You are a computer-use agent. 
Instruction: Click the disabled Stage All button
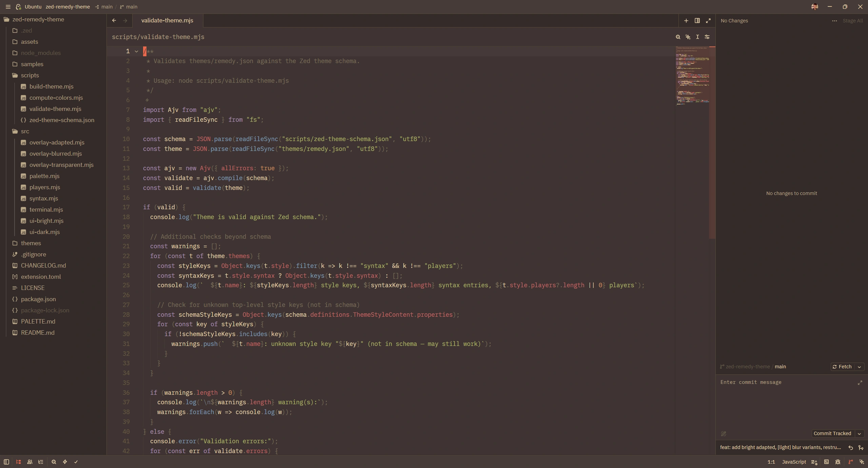pos(852,21)
